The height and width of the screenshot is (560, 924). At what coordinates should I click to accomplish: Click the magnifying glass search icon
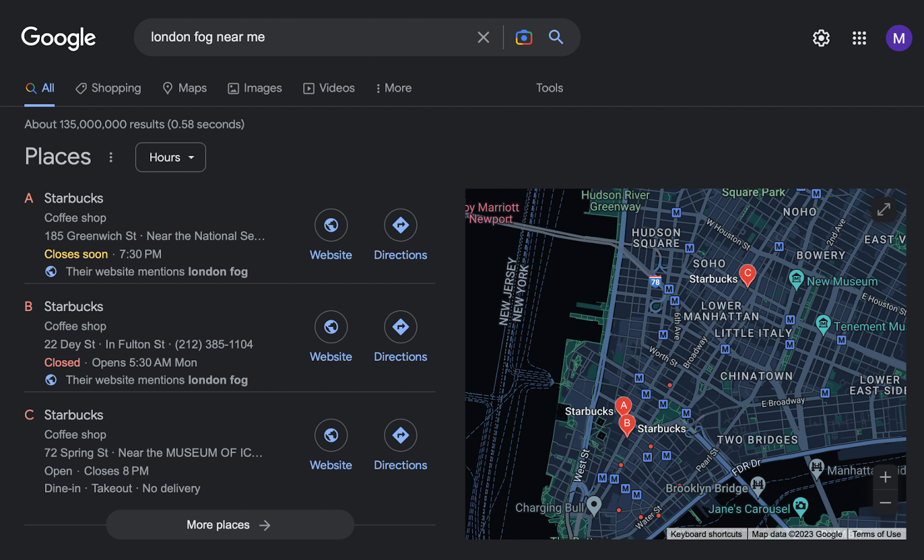click(556, 38)
